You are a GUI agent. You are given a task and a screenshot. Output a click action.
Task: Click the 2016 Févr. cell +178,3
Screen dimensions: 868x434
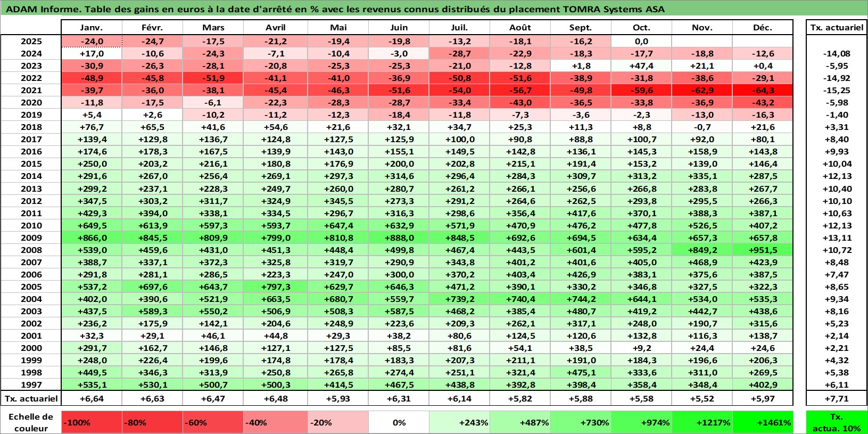[x=152, y=151]
